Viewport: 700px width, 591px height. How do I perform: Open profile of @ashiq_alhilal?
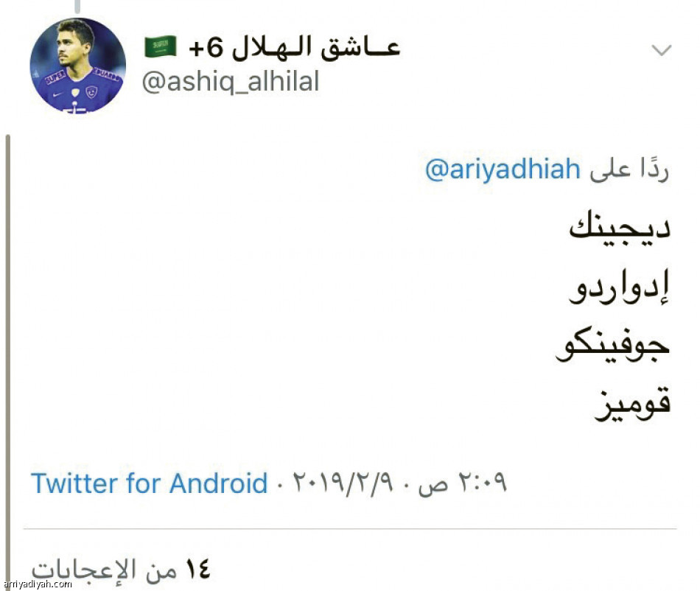coord(228,82)
